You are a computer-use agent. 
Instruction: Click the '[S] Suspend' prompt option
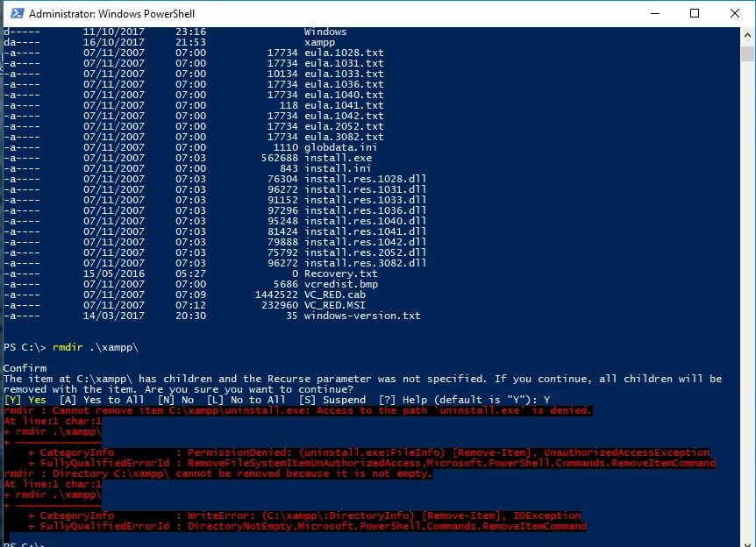point(332,400)
